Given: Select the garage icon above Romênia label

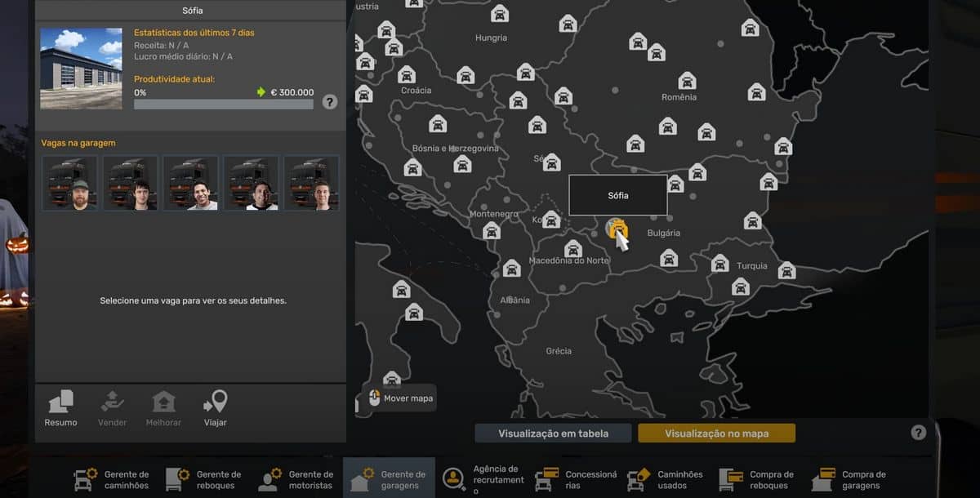Looking at the screenshot, I should pyautogui.click(x=688, y=80).
